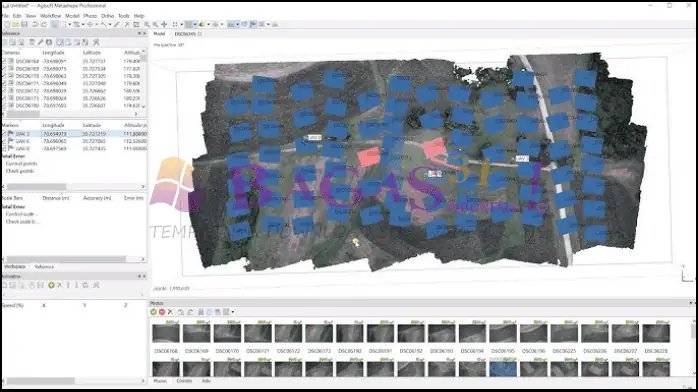Open the Workflow menu
Viewport: 698px width, 392px height.
click(x=50, y=16)
